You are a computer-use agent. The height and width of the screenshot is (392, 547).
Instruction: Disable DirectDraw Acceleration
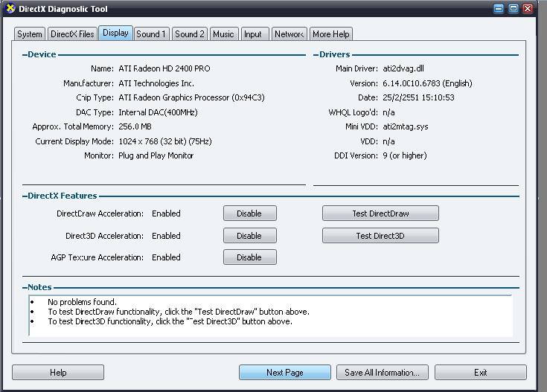point(249,213)
